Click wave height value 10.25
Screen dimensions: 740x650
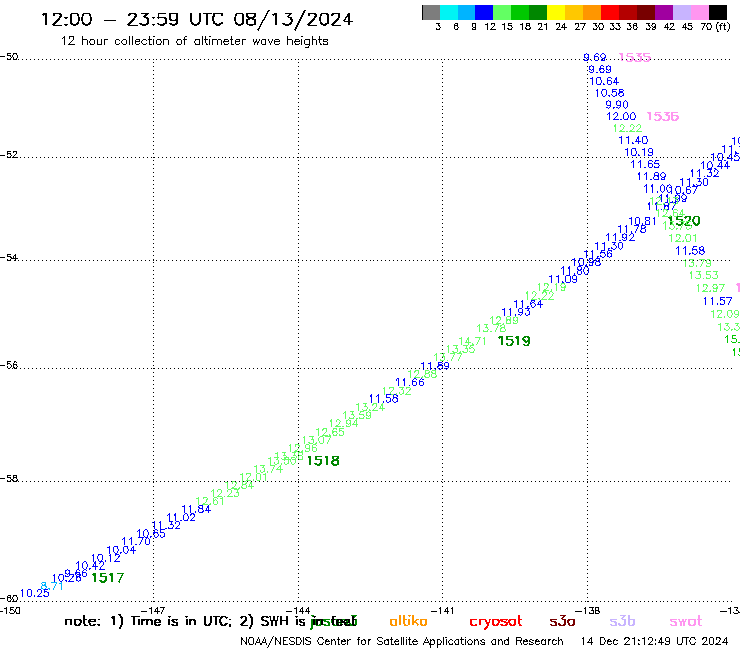pyautogui.click(x=34, y=594)
